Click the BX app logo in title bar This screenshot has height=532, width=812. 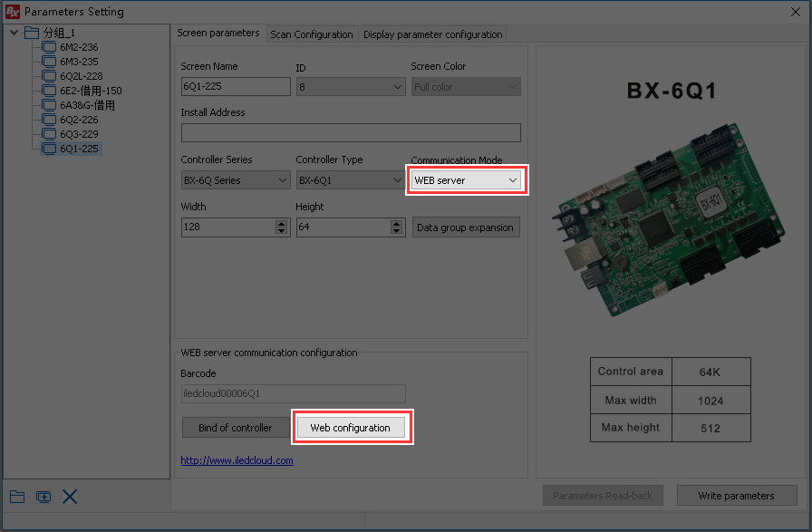pos(13,12)
